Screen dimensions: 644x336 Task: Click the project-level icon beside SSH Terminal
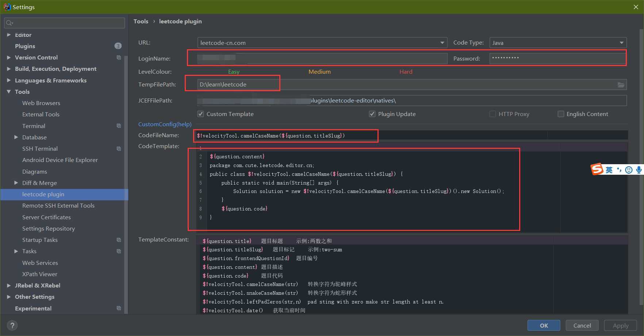point(119,148)
